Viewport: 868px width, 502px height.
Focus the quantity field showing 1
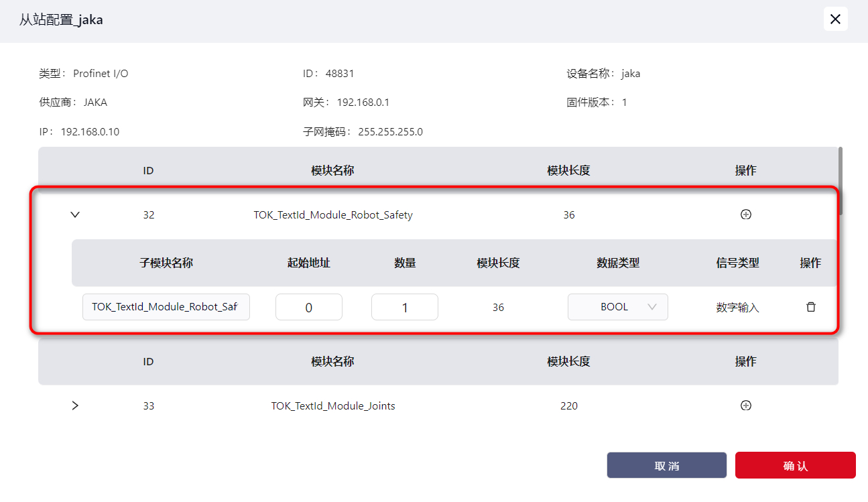pyautogui.click(x=404, y=307)
